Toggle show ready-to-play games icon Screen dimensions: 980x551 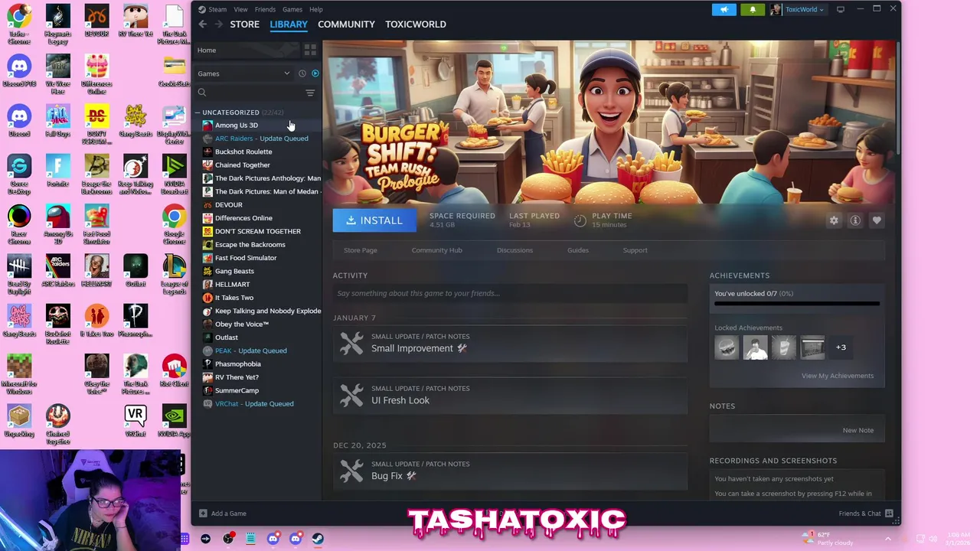pos(315,73)
